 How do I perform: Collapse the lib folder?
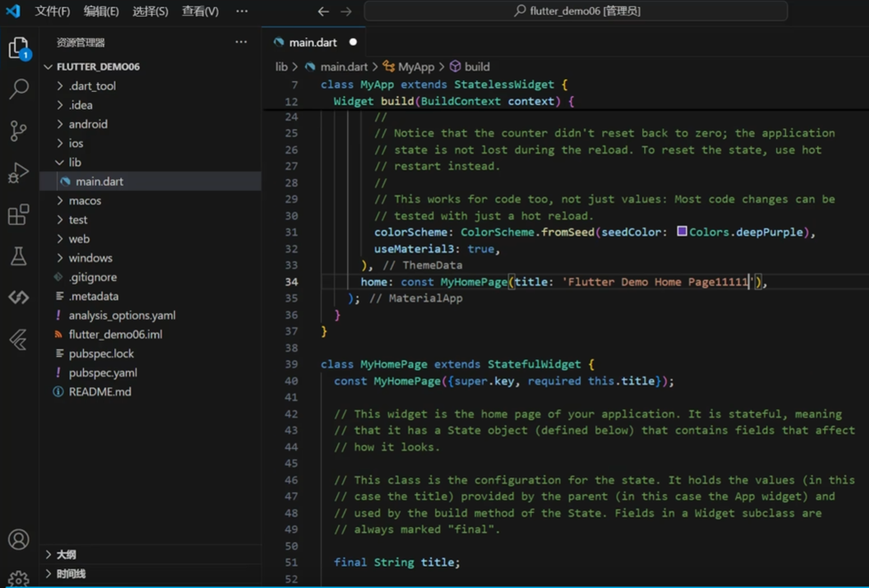point(74,162)
